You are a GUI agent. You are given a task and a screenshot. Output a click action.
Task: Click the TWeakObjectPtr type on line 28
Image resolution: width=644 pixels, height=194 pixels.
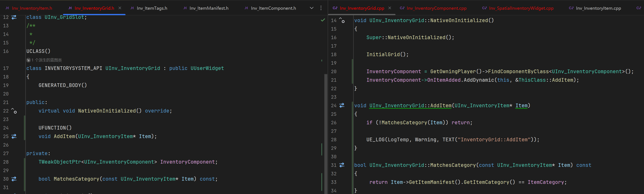click(60, 162)
